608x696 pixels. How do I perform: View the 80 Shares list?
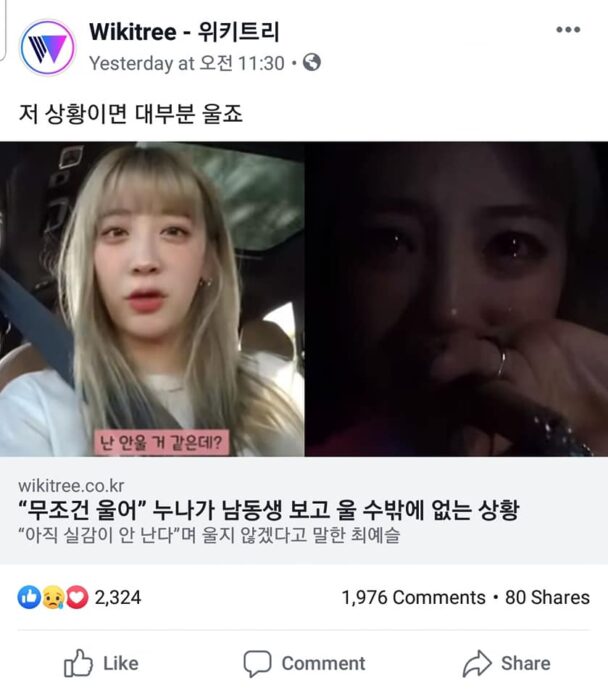point(547,597)
